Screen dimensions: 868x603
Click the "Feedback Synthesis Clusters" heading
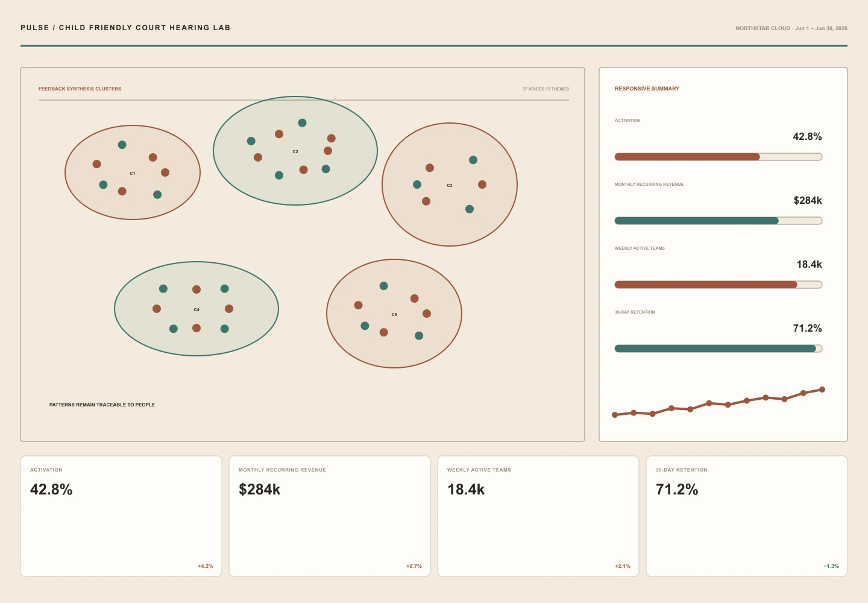point(80,89)
